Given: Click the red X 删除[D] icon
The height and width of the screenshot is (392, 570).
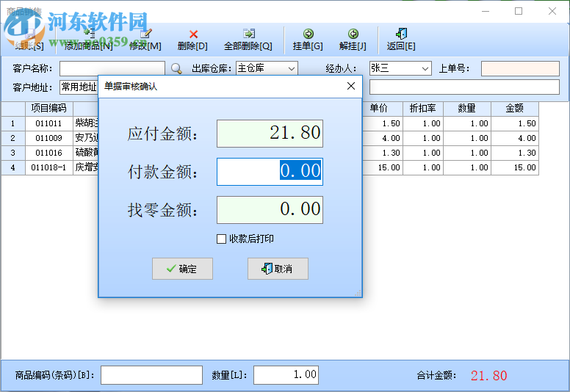Looking at the screenshot, I should point(193,35).
